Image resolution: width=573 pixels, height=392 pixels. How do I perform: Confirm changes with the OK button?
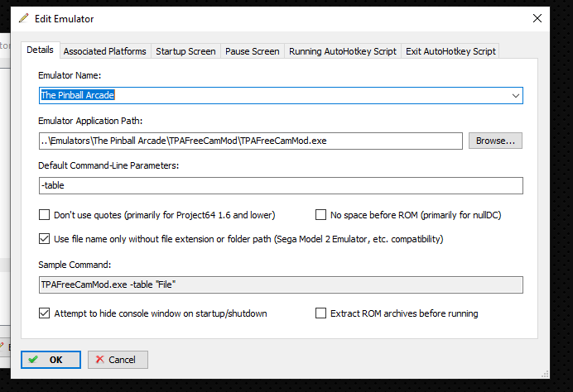pos(51,360)
